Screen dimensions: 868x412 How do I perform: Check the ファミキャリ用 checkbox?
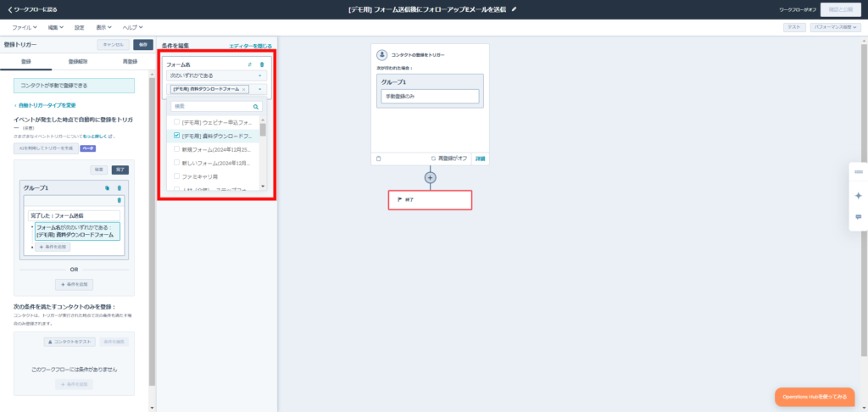coord(176,176)
